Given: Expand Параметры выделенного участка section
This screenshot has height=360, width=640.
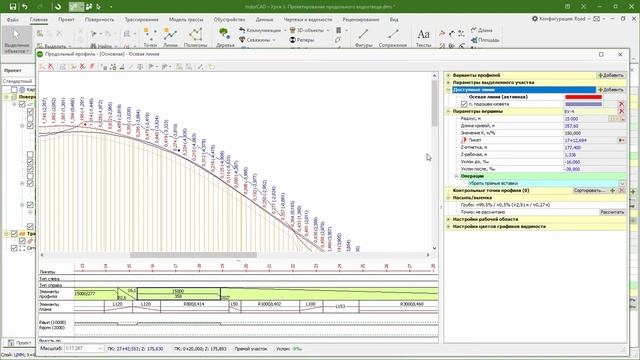Looking at the screenshot, I should click(x=448, y=82).
